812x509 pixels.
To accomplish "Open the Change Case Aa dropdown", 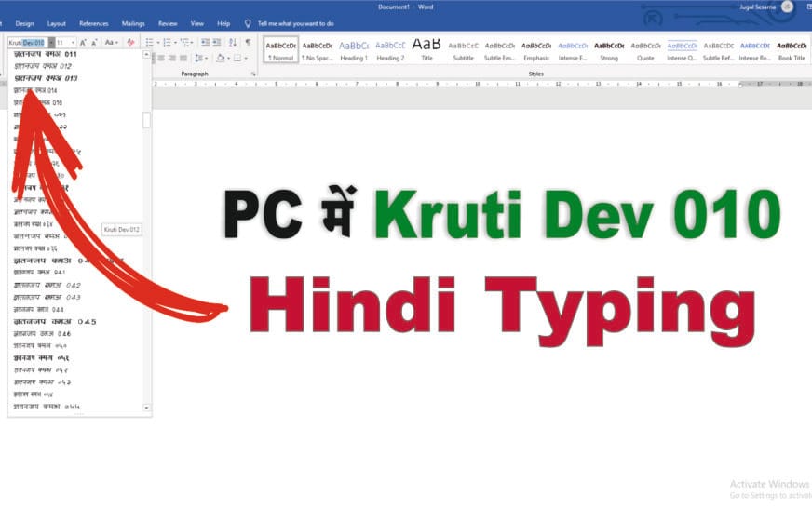I will click(112, 43).
